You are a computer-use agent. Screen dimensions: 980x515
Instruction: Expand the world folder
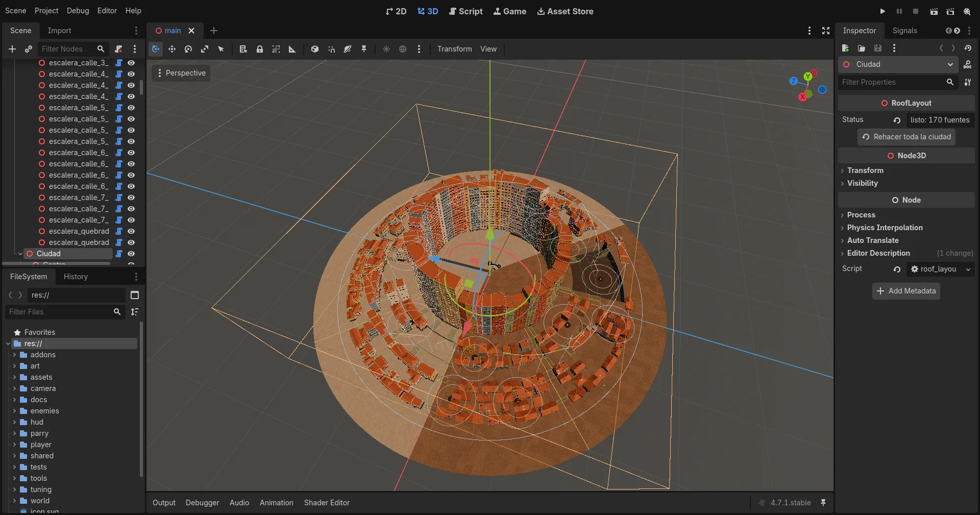tap(14, 501)
